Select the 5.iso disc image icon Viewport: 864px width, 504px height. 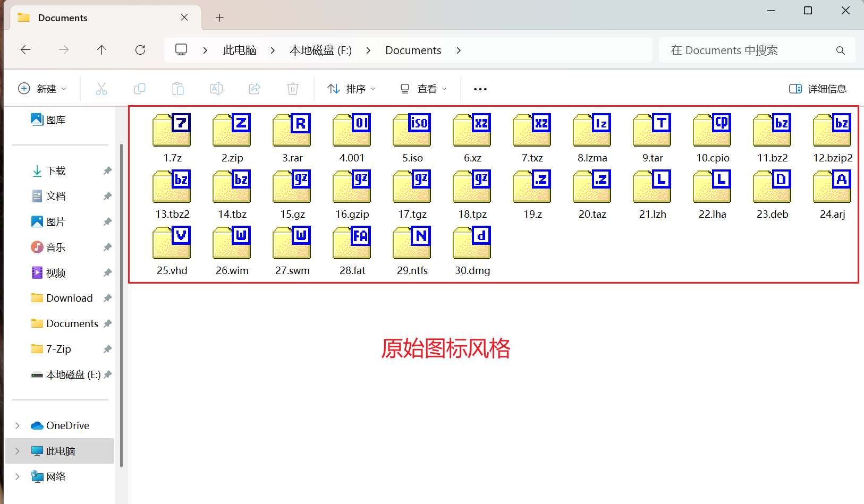coord(412,130)
